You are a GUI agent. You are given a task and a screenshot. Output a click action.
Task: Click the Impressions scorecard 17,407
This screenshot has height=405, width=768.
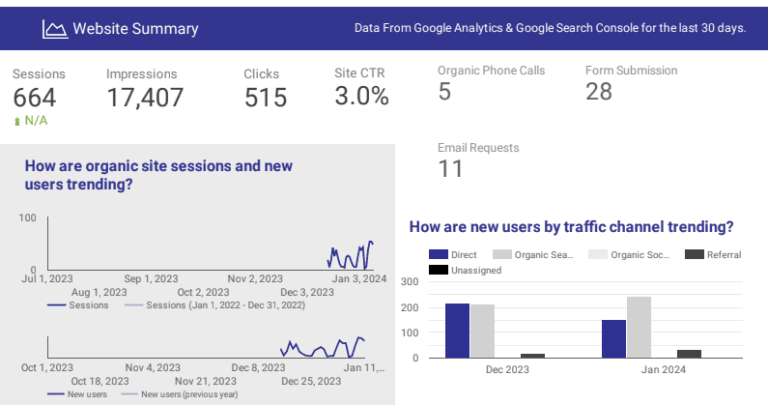tap(145, 97)
